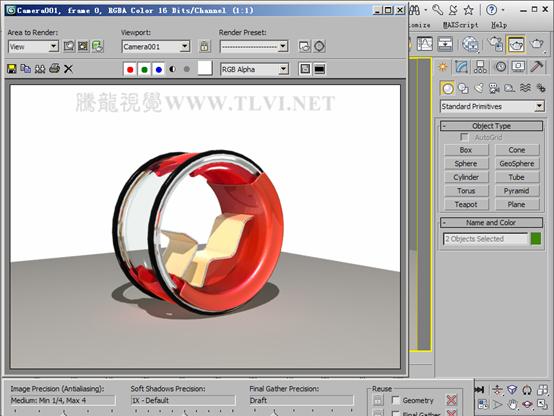Toggle the green channel display
Viewport: 554px width, 416px height.
144,69
